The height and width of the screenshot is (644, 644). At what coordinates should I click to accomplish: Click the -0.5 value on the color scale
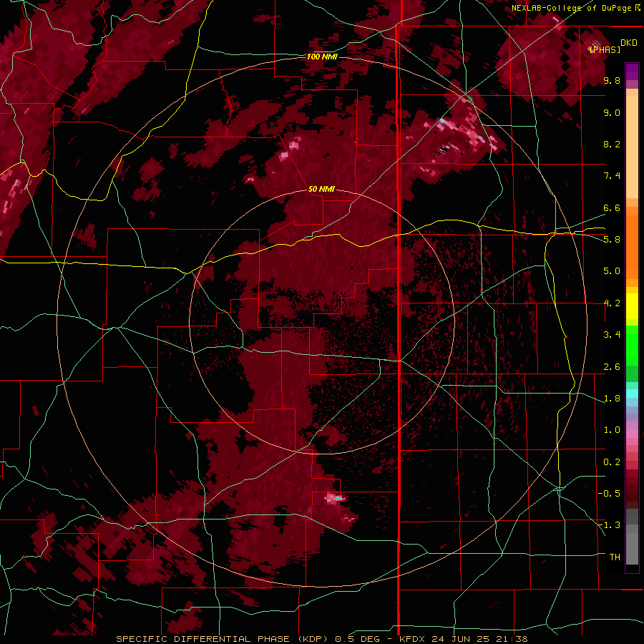point(609,494)
